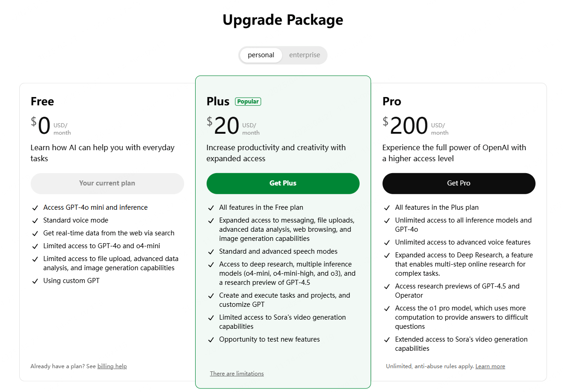563x392 pixels.
Task: Open the Learn more link
Action: point(490,366)
